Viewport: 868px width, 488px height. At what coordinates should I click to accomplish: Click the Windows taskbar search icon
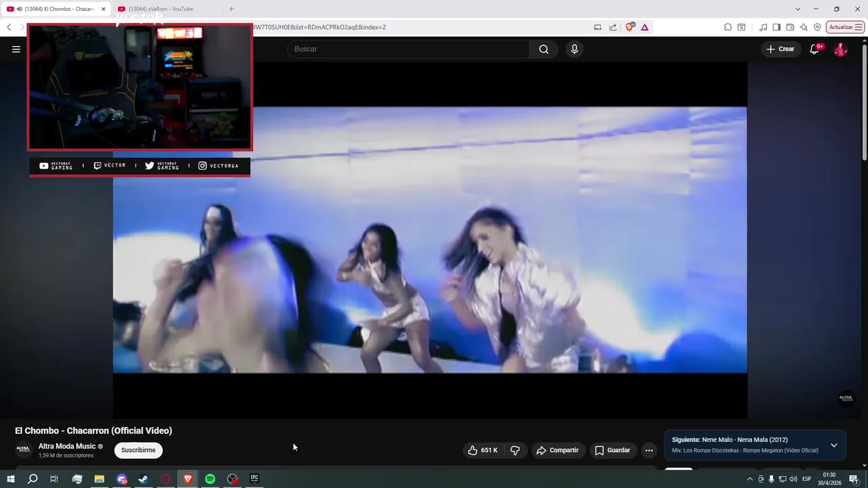[x=33, y=479]
